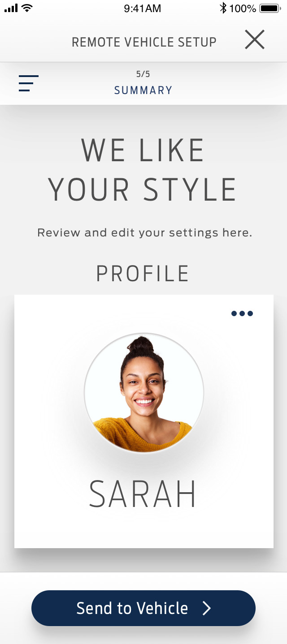Tap the cellular signal bars icon
Viewport: 287px width, 644px height.
tap(10, 8)
